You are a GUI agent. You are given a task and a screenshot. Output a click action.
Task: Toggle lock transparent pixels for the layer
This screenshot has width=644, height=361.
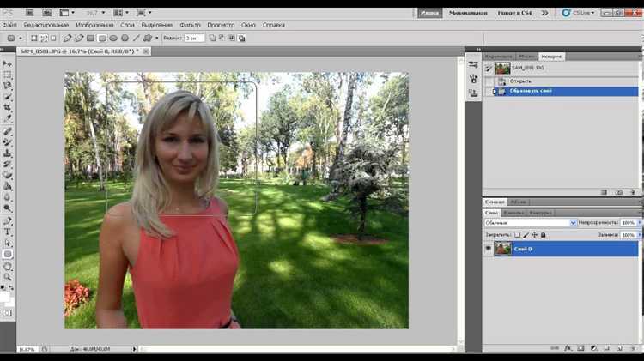[x=517, y=234]
